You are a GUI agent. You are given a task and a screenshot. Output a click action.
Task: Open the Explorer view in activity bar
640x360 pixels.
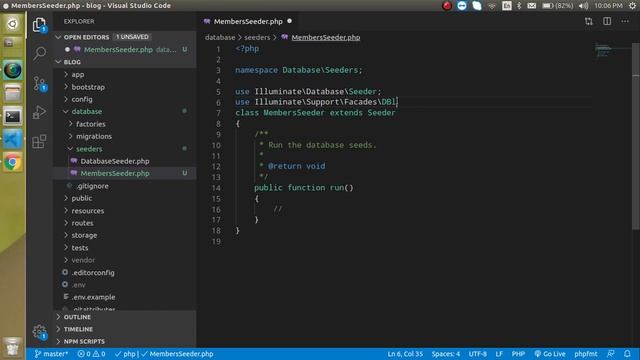tap(40, 25)
